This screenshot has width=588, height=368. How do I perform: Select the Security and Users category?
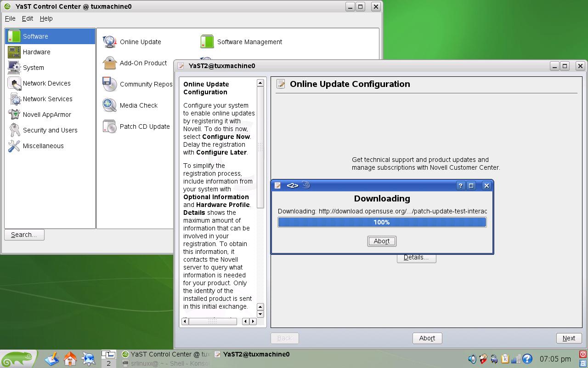50,130
